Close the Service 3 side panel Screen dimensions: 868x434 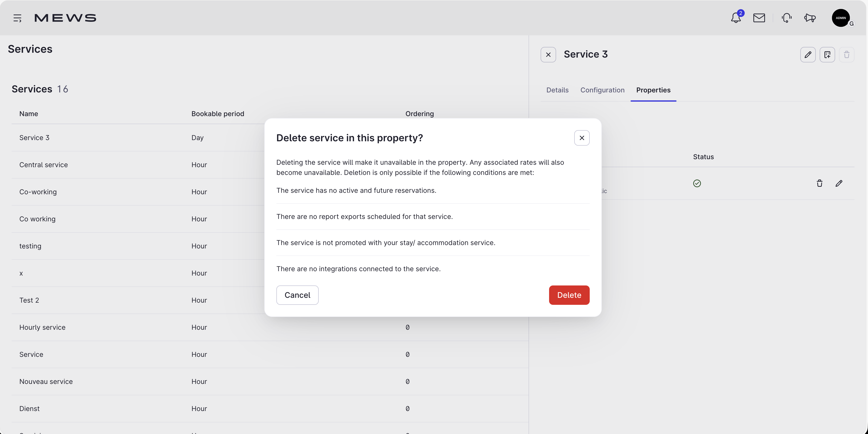pyautogui.click(x=548, y=55)
